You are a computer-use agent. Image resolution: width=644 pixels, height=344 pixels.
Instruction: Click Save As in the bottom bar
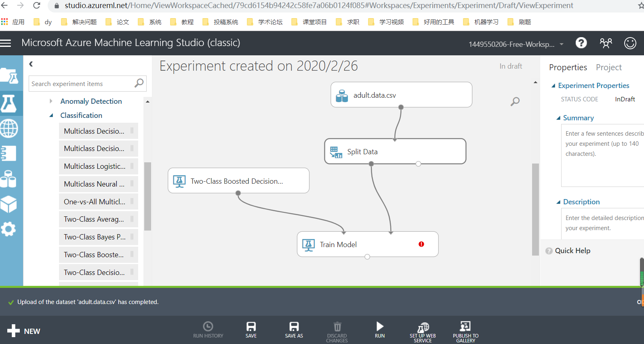(x=294, y=329)
